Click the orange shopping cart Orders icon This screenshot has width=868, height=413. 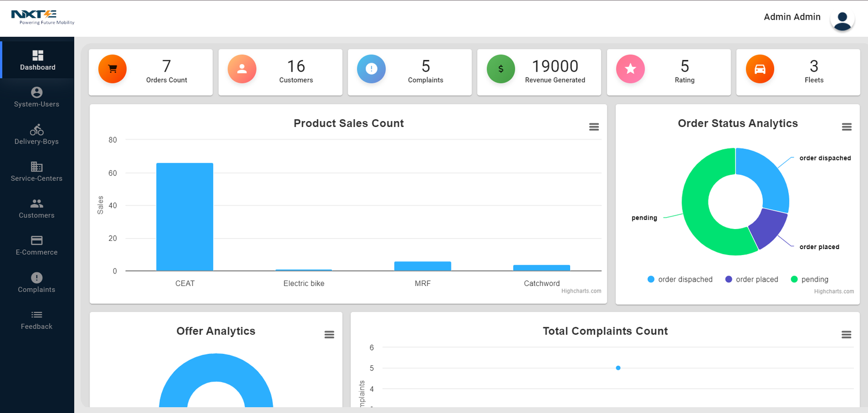(112, 69)
